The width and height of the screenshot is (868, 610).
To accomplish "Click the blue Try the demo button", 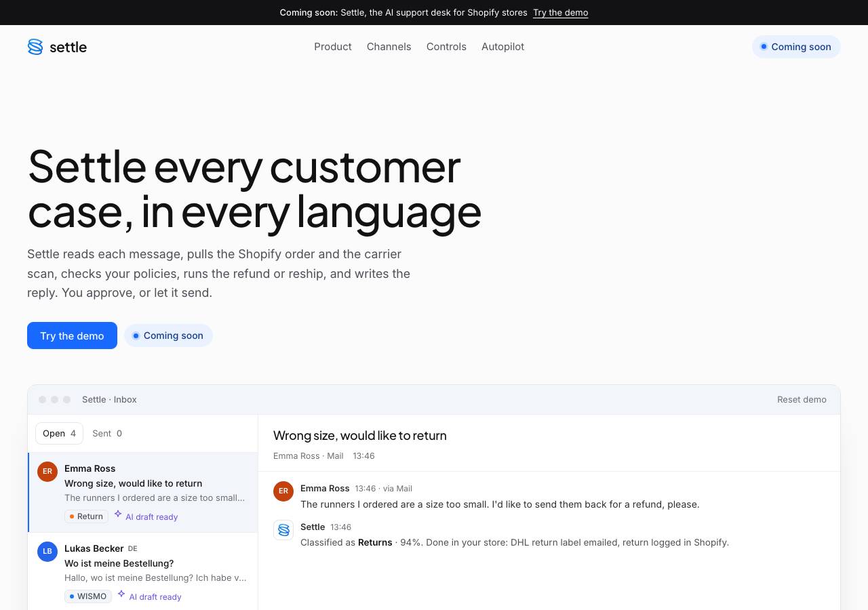I will click(72, 335).
